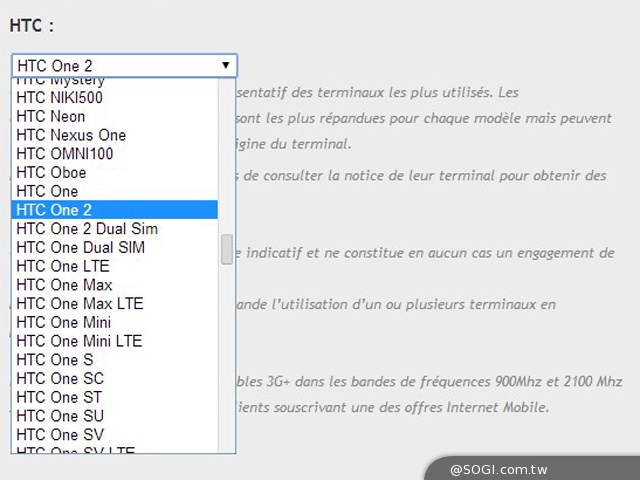Select HTC One Max from list
This screenshot has width=640, height=480.
(x=64, y=285)
